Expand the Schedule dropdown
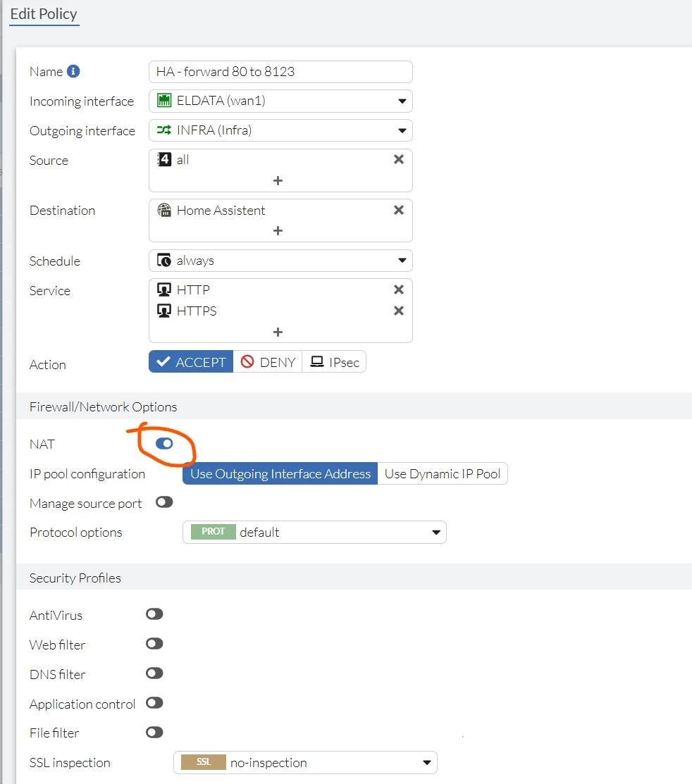 pyautogui.click(x=280, y=261)
